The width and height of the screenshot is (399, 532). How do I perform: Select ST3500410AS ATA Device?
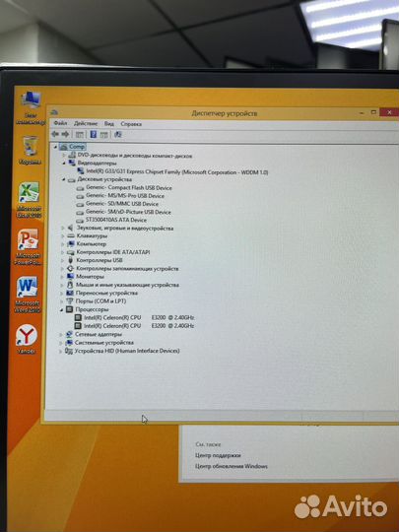(115, 221)
